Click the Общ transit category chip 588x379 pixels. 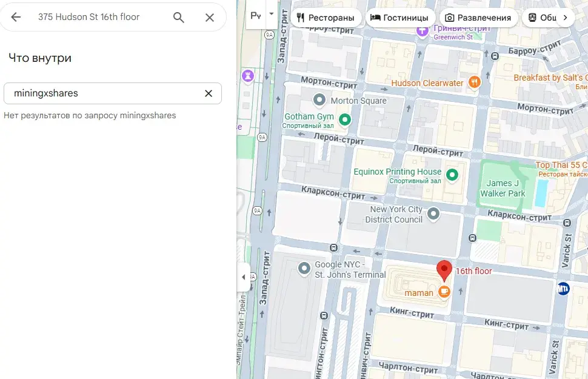point(543,18)
